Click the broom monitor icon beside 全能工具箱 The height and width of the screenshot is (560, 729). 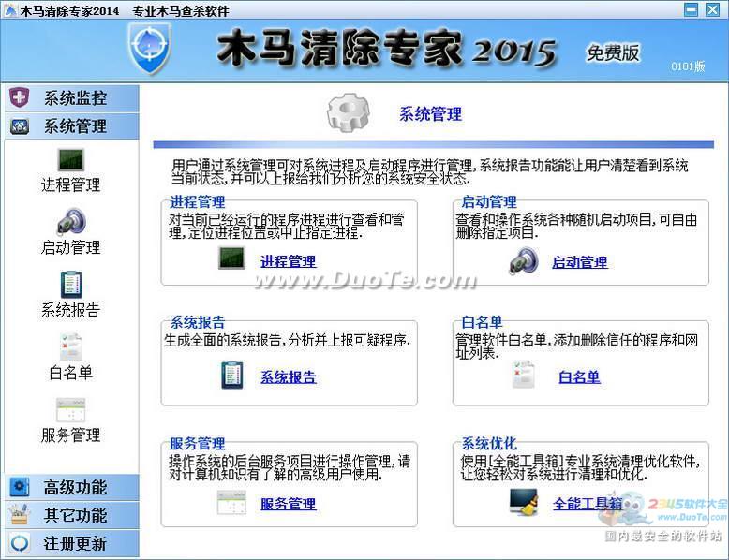point(524,502)
